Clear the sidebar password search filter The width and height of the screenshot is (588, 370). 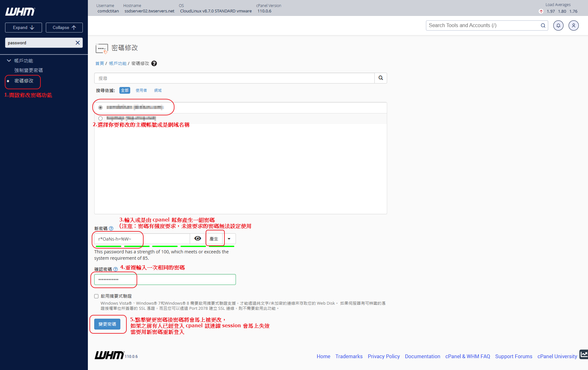pyautogui.click(x=77, y=43)
